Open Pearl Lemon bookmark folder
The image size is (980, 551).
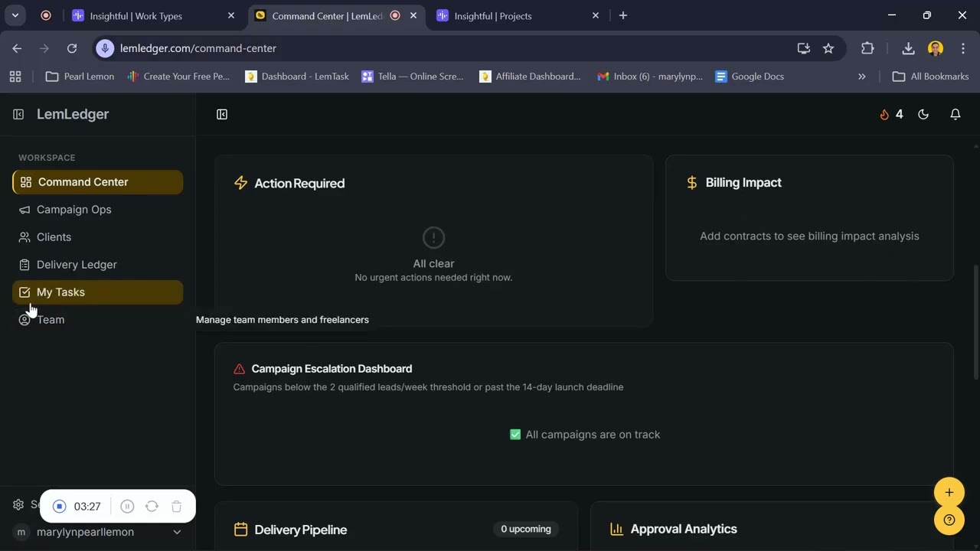(x=80, y=77)
